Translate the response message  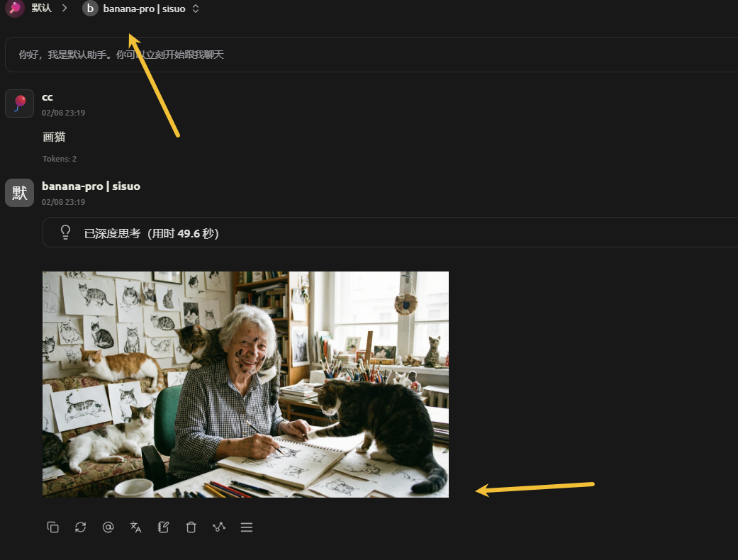coord(135,527)
